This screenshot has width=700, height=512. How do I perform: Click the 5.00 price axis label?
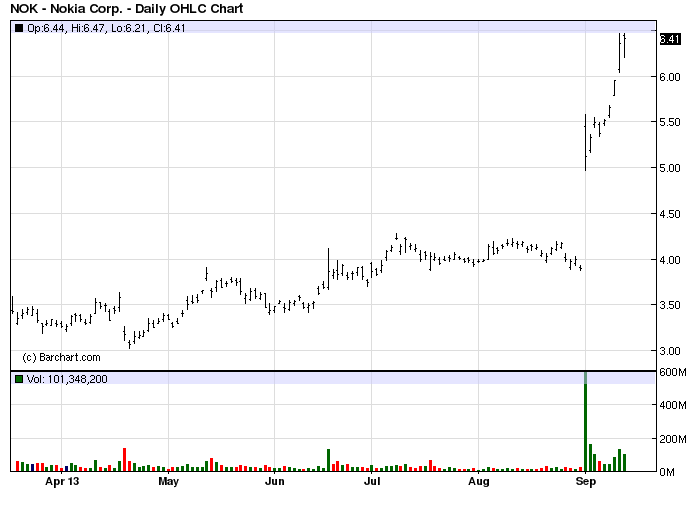[x=670, y=168]
